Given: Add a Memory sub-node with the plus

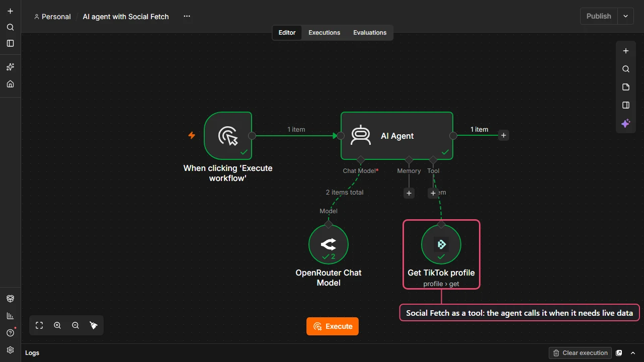Looking at the screenshot, I should pos(409,193).
